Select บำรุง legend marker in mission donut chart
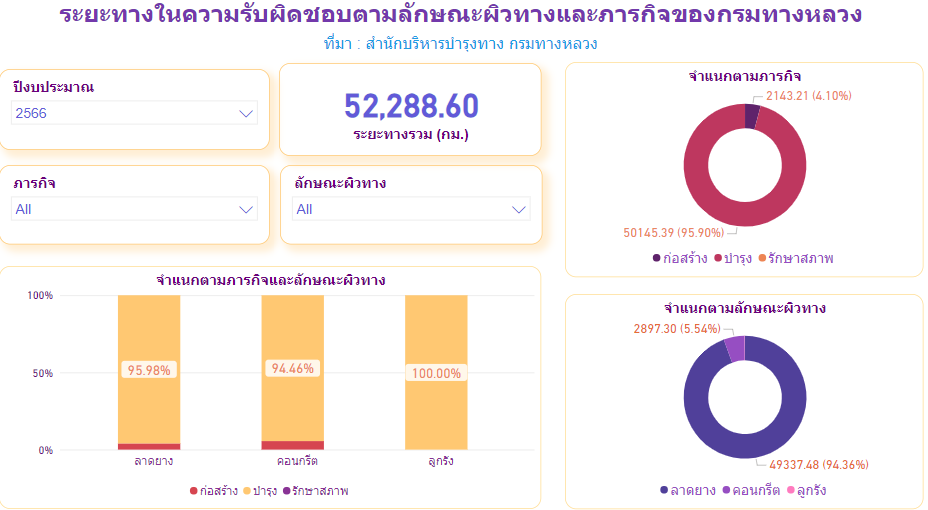The width and height of the screenshot is (928, 510). (718, 258)
